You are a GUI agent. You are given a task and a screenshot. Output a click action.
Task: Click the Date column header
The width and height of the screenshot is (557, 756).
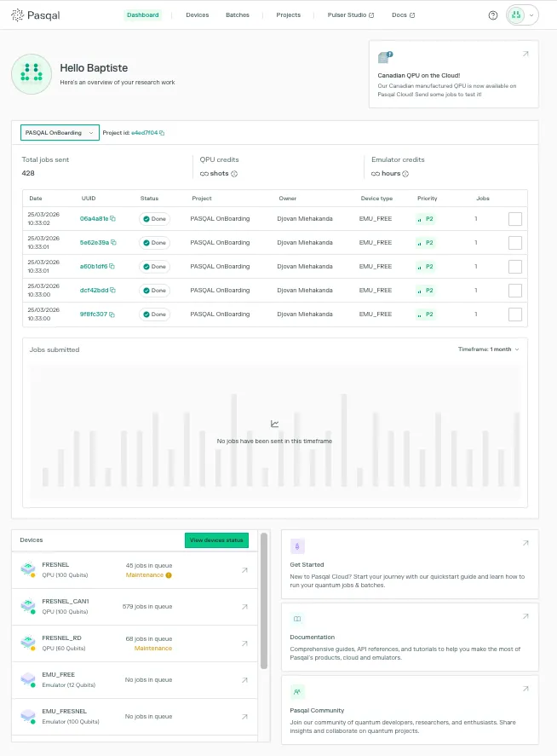click(x=36, y=199)
